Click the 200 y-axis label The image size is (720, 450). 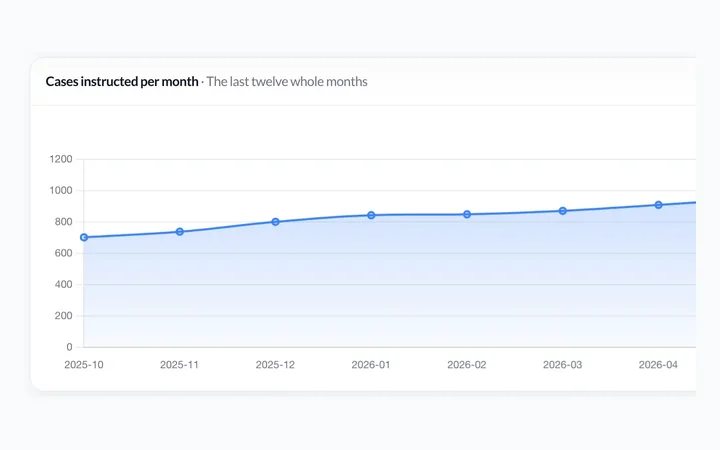pos(63,315)
